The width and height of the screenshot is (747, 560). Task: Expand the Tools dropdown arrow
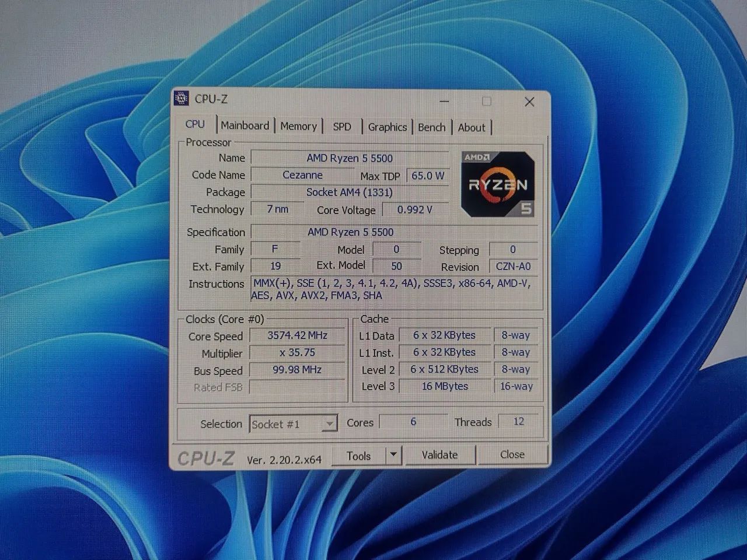click(x=393, y=455)
